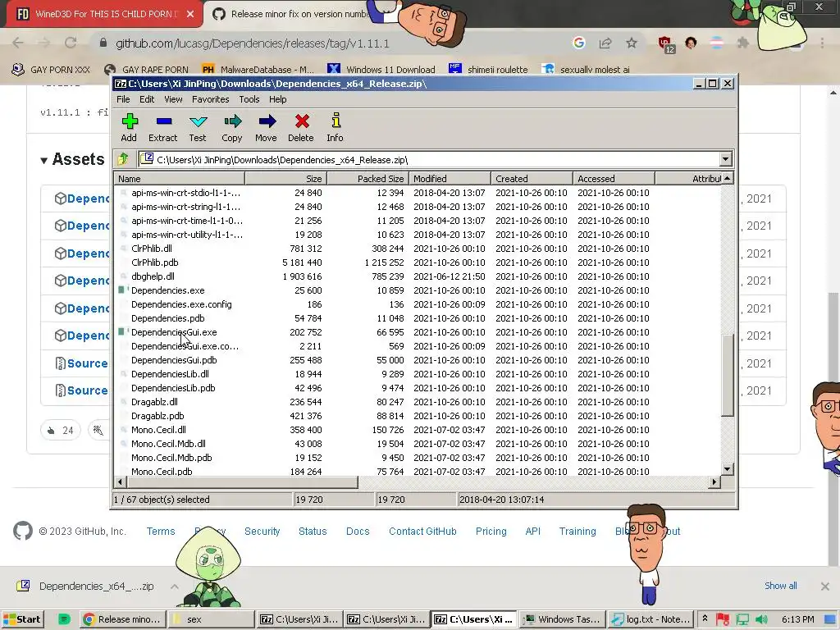Sort by Accessed column header
This screenshot has height=630, width=840.
[614, 178]
